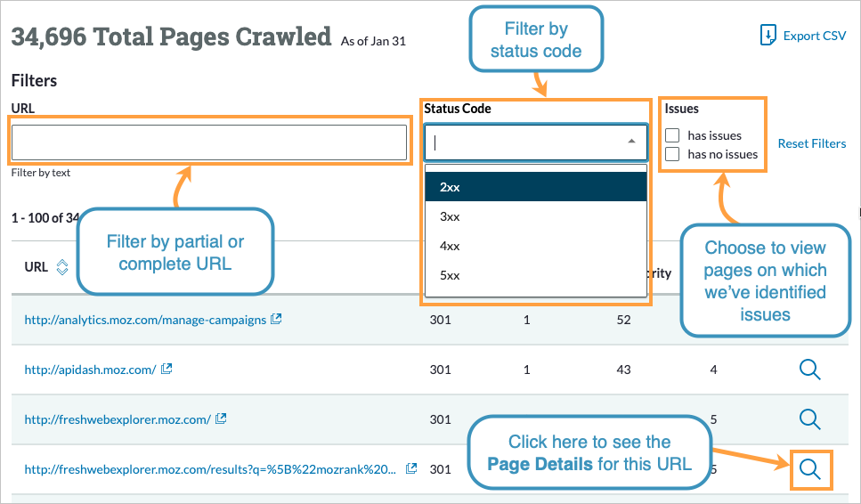
Task: View page details for apidash.moz.com row
Action: pyautogui.click(x=809, y=370)
